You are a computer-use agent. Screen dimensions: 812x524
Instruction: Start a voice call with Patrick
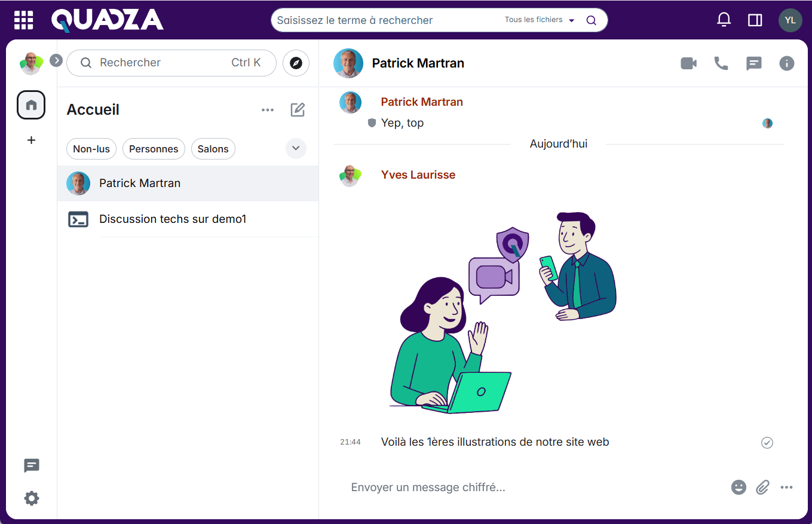[x=721, y=63]
